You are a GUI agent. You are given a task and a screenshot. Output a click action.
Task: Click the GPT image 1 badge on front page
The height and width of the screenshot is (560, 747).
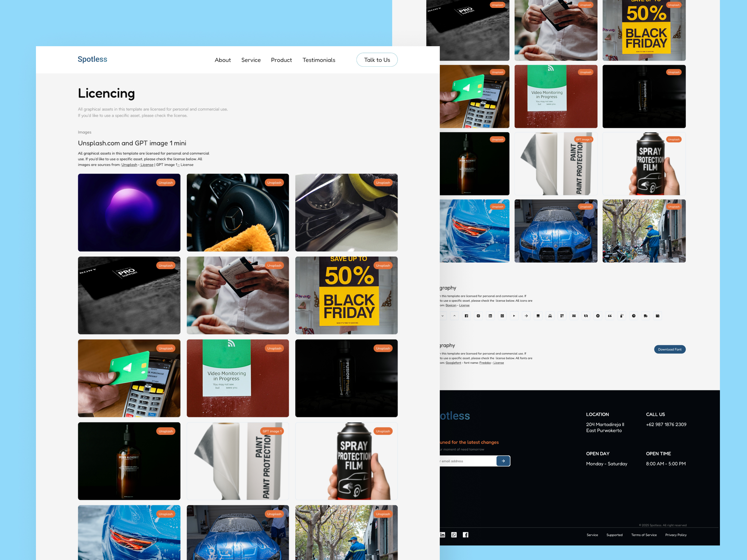click(x=272, y=431)
